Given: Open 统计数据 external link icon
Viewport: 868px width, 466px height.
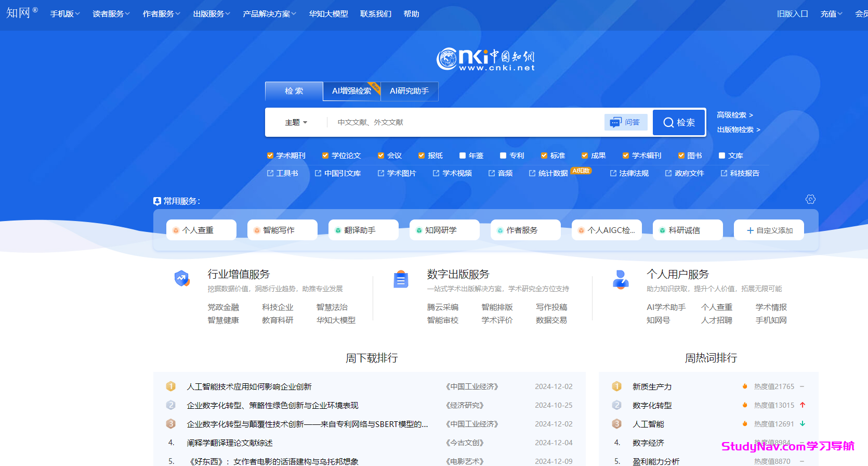Looking at the screenshot, I should click(x=532, y=173).
